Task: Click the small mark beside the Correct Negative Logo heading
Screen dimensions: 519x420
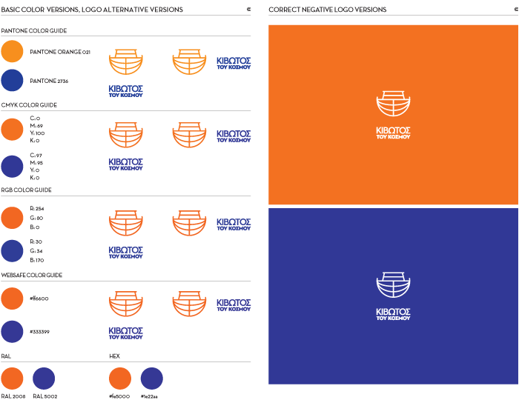Action: [516, 10]
